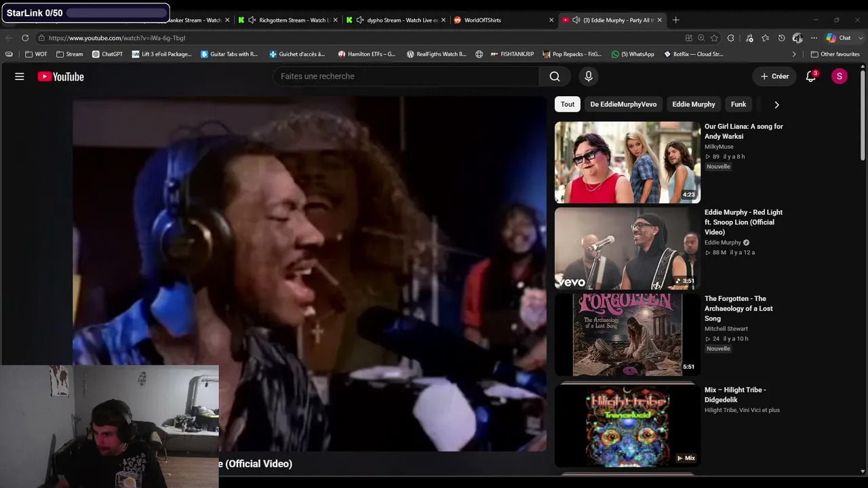Open the 'Guichet d'accès' bookmark
Image resolution: width=868 pixels, height=488 pixels.
pos(298,54)
